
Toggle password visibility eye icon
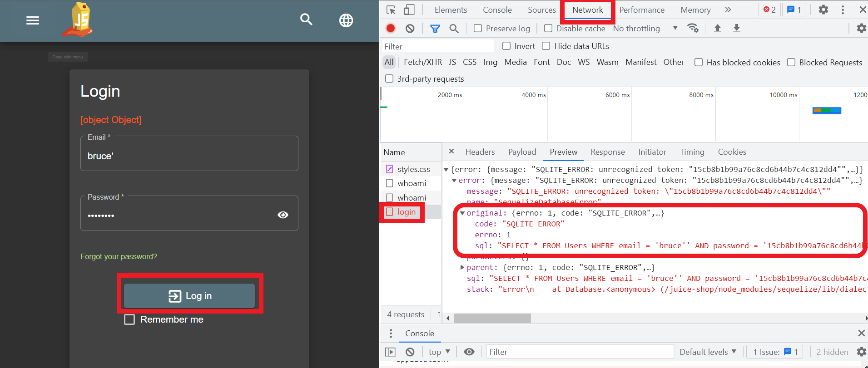pos(283,215)
